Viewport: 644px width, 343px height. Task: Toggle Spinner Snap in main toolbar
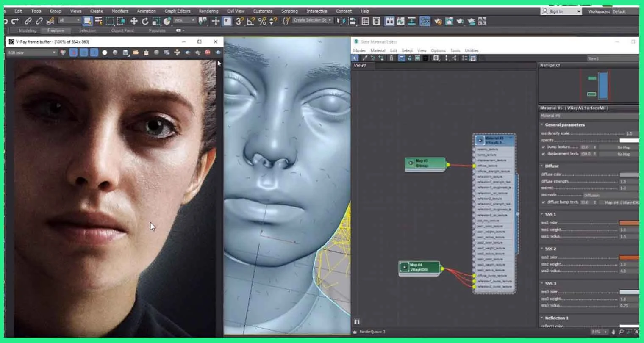[x=273, y=21]
